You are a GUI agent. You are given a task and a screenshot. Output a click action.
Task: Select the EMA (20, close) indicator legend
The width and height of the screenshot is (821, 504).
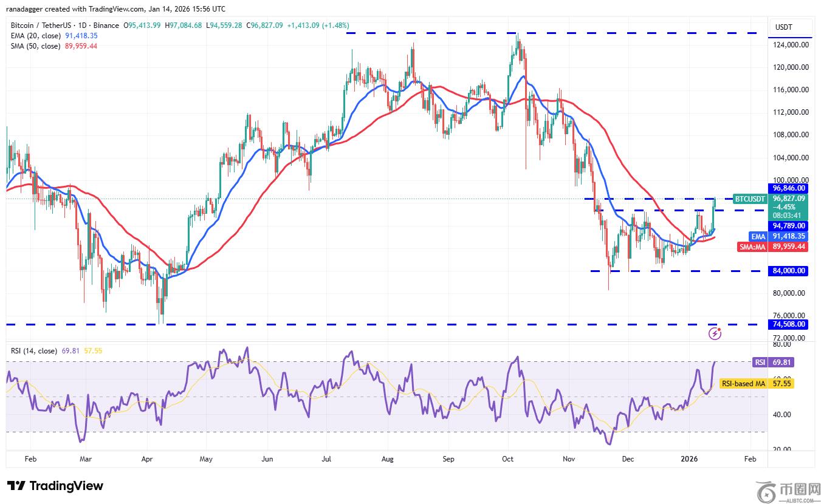tap(35, 36)
